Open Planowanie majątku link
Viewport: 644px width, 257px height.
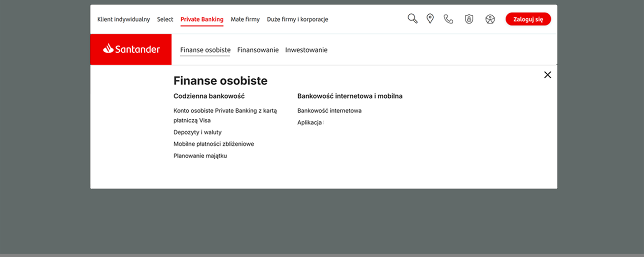coord(200,156)
